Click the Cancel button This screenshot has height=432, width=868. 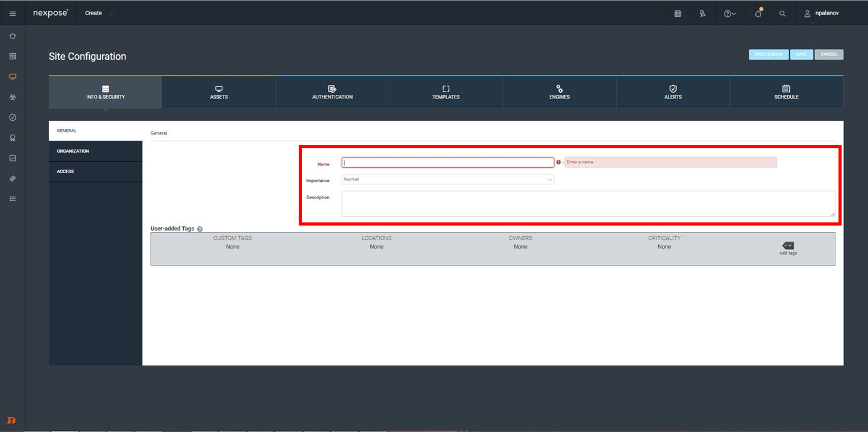pos(829,54)
